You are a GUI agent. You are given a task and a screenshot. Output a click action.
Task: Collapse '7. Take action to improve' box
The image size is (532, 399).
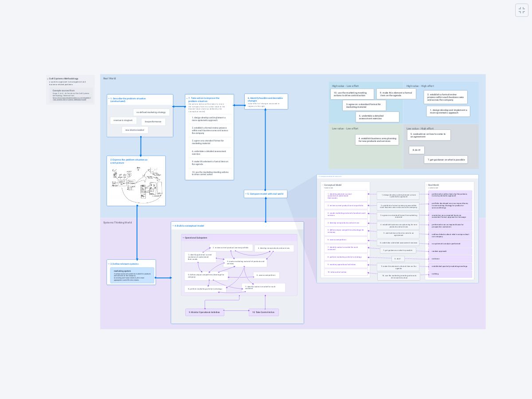pyautogui.click(x=187, y=98)
